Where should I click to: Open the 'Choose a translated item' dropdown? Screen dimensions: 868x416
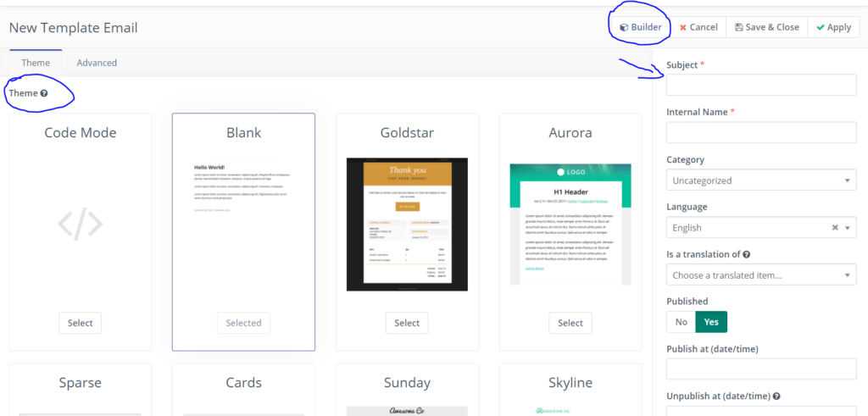click(x=761, y=275)
